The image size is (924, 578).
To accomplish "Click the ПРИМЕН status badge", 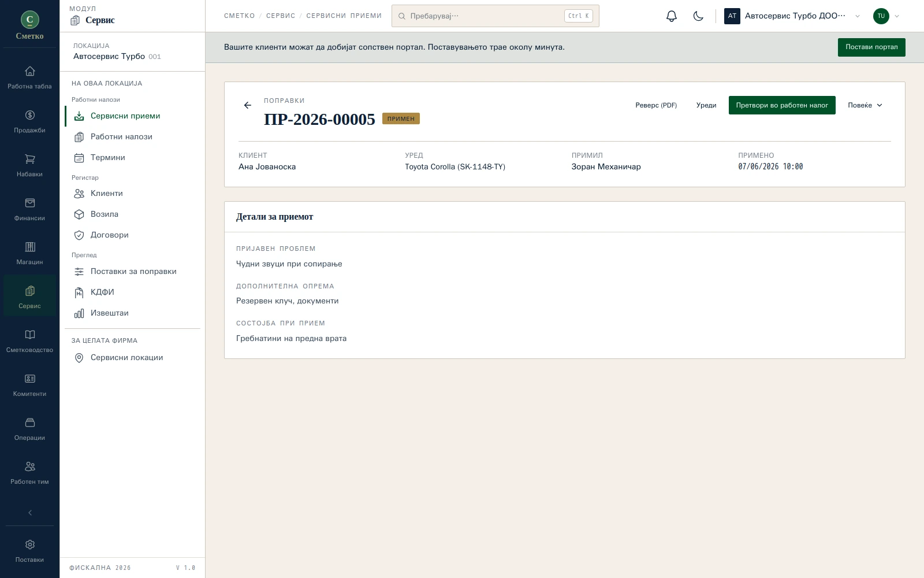I will click(401, 118).
